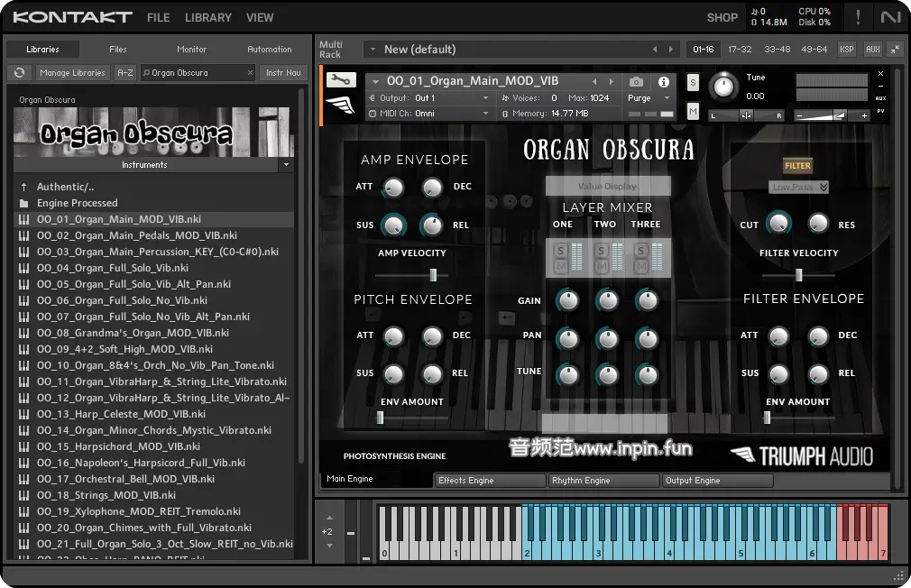Solo the instrument with S button
This screenshot has height=588, width=911.
pyautogui.click(x=693, y=82)
